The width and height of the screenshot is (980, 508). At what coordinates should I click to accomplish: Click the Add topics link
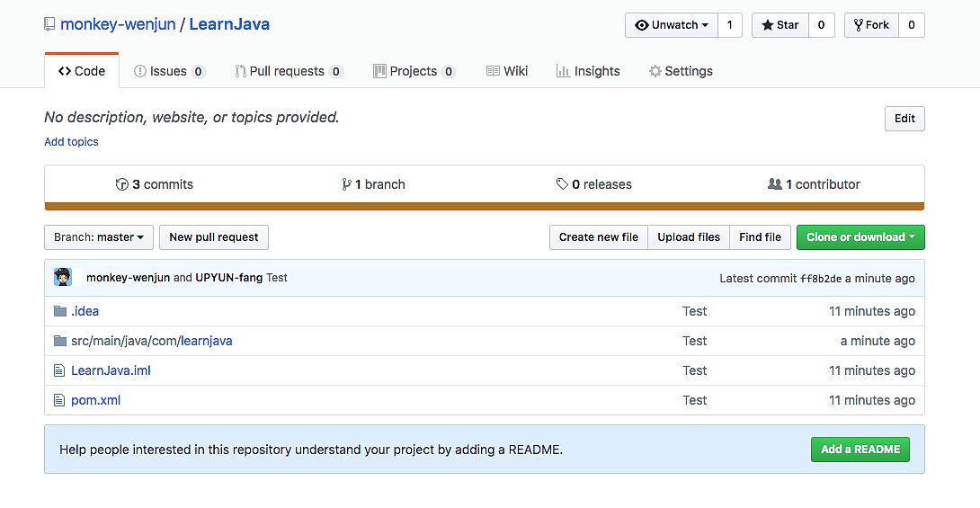(71, 142)
